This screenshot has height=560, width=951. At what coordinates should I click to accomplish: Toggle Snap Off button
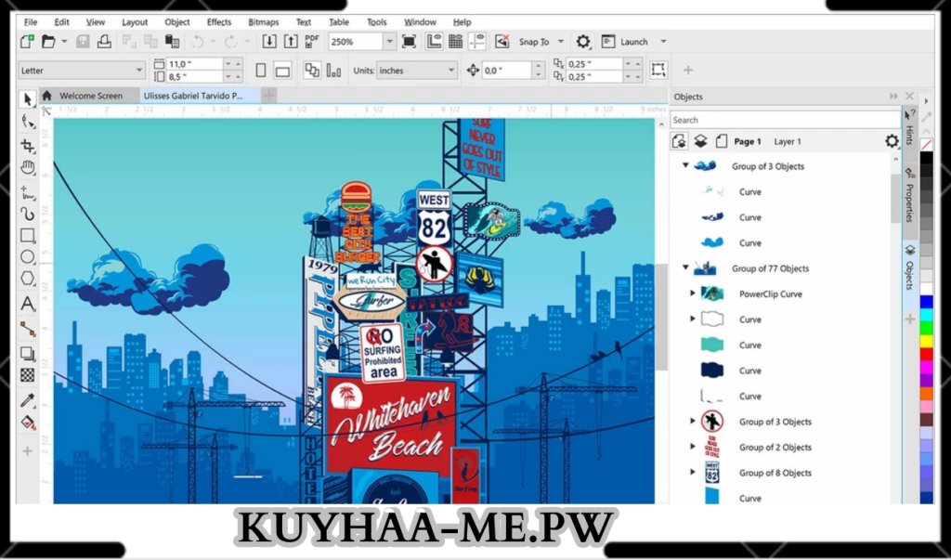point(502,41)
